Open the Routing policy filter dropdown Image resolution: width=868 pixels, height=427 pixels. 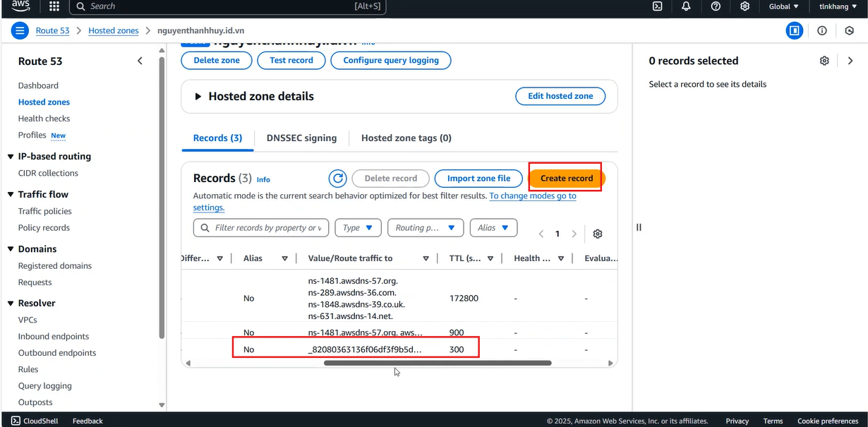(426, 228)
